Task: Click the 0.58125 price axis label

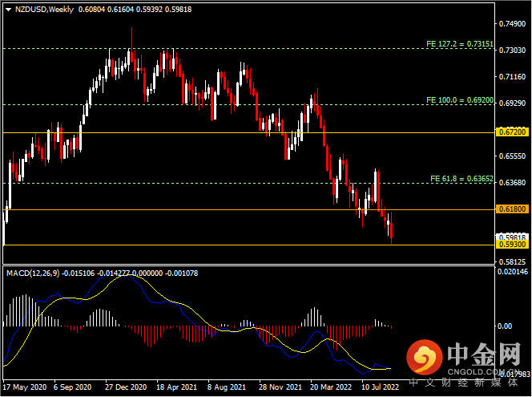Action: tap(512, 262)
